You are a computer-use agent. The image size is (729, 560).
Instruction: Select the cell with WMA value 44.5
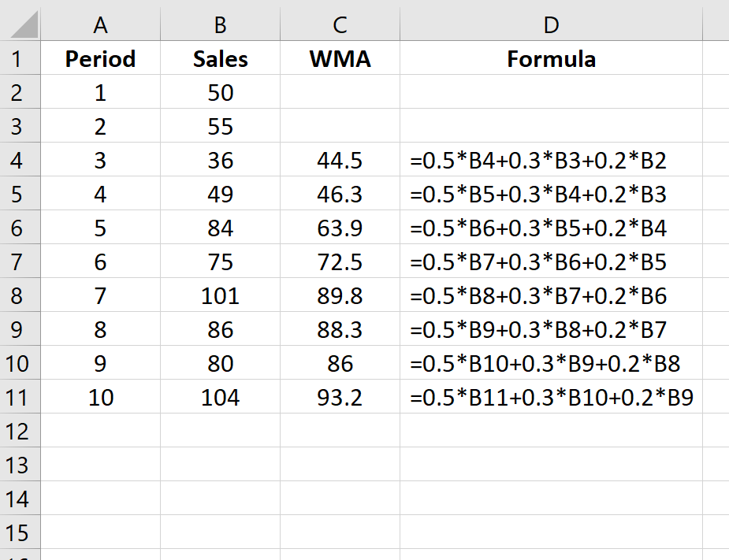(340, 160)
